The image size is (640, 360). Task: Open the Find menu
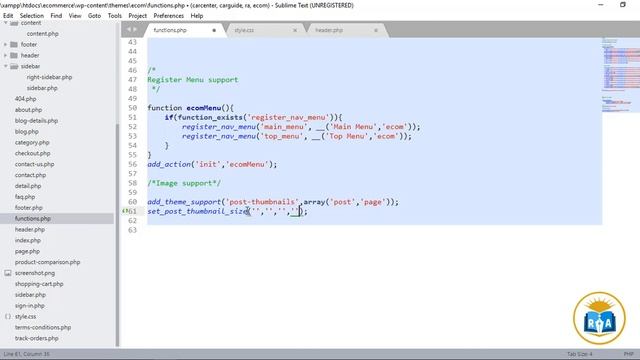[x=56, y=16]
